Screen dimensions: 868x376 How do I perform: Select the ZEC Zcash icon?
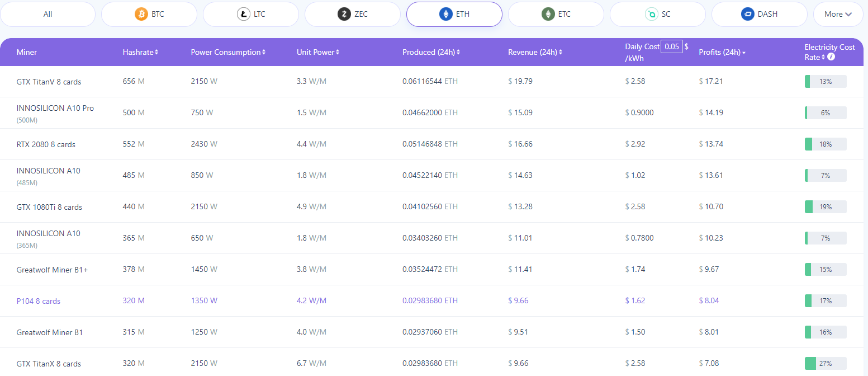344,13
